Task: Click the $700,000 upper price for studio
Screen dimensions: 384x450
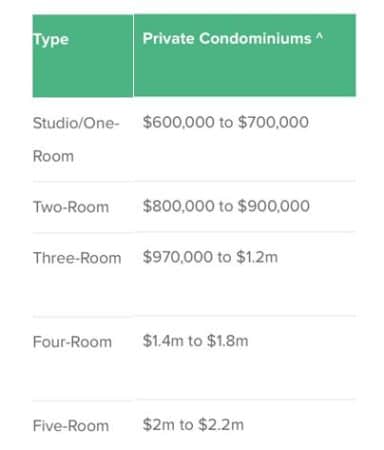Action: (273, 122)
